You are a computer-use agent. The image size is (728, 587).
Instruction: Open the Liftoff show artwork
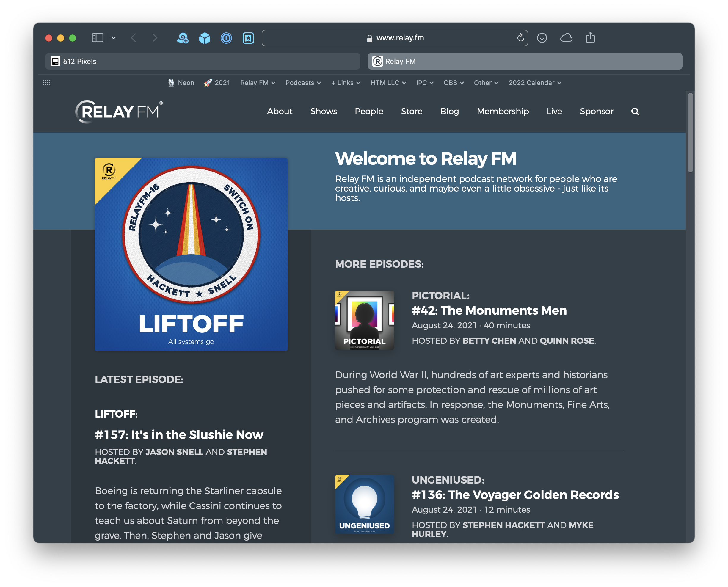[x=191, y=254]
